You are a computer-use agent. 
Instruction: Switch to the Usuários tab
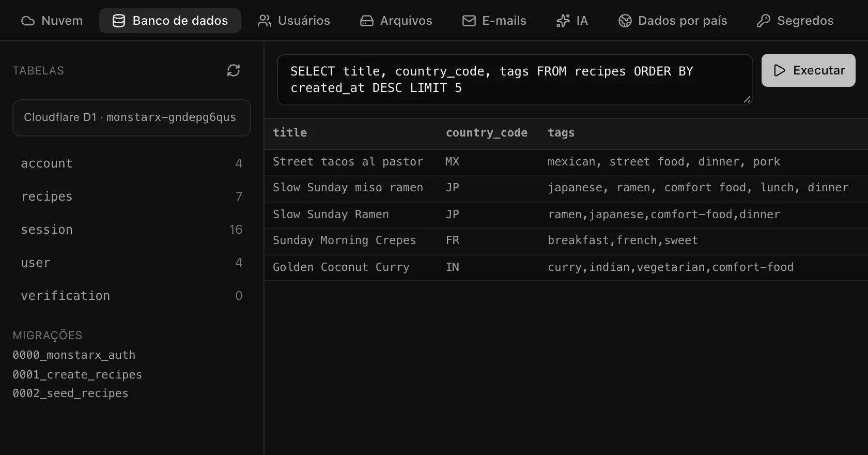(x=293, y=21)
